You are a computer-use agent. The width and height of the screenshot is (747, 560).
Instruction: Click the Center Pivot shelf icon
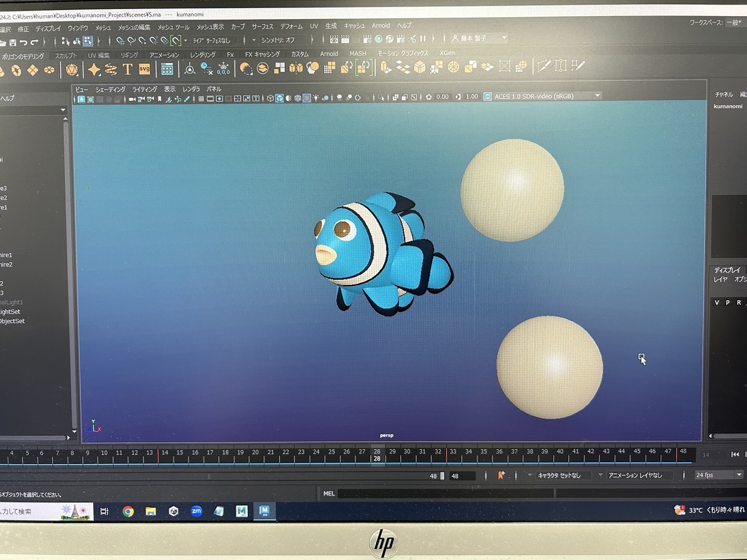190,69
